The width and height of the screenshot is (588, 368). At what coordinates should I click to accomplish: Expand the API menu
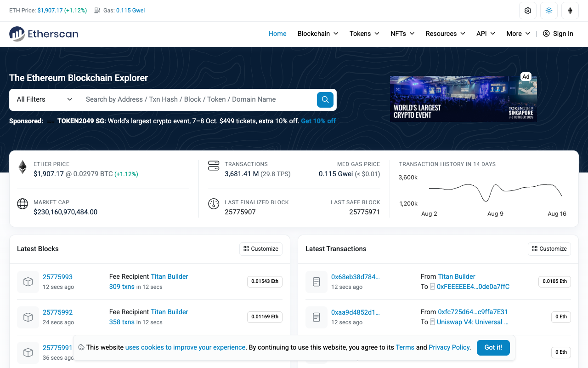486,34
